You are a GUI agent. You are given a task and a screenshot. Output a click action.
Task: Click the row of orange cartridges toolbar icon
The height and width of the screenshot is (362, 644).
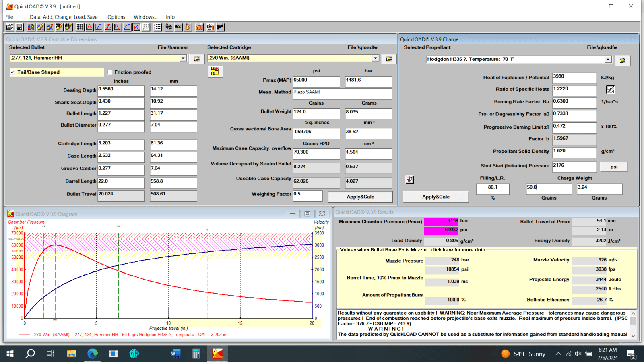pos(200,27)
